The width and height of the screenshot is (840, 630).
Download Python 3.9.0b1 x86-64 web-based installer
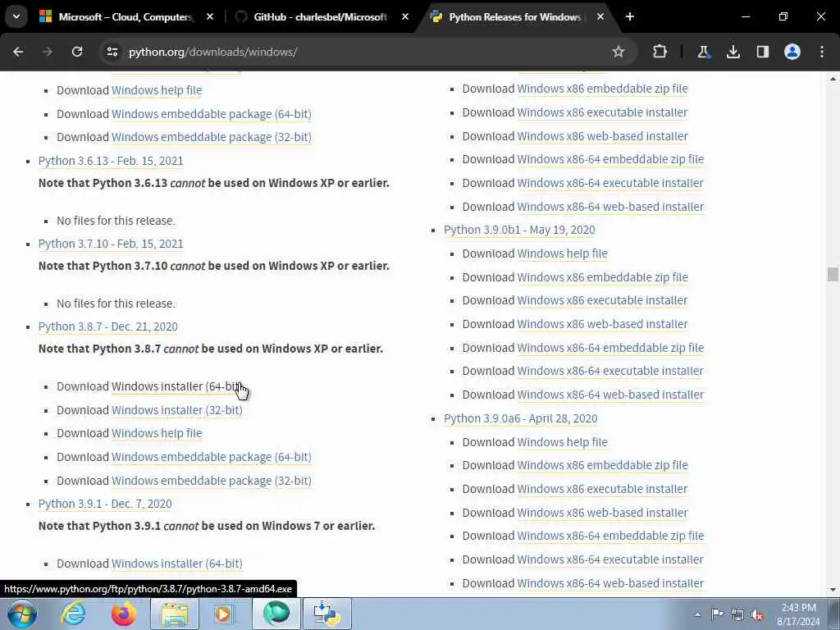coord(610,395)
